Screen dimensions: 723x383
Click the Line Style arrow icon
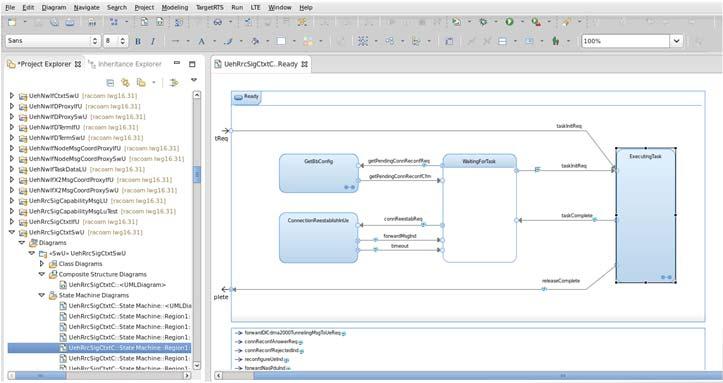pos(175,41)
